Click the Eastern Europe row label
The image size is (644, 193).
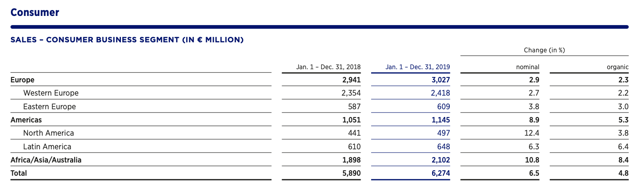tap(49, 107)
